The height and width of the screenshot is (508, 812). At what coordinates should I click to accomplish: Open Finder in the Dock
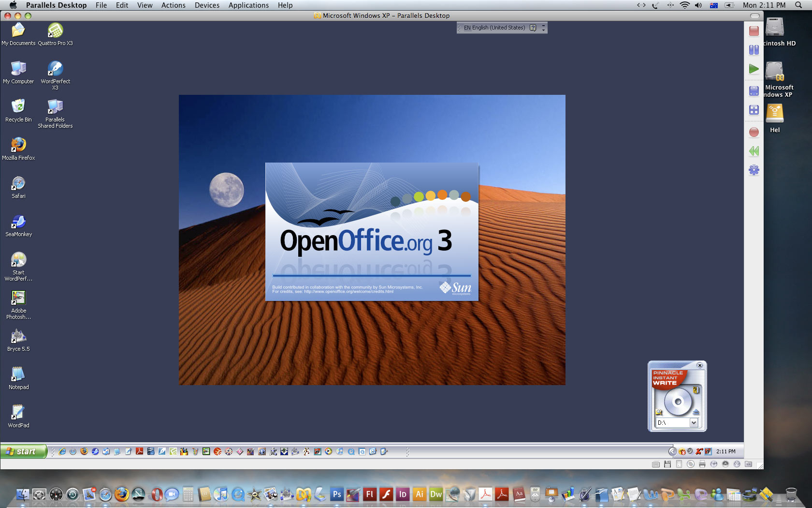[22, 494]
